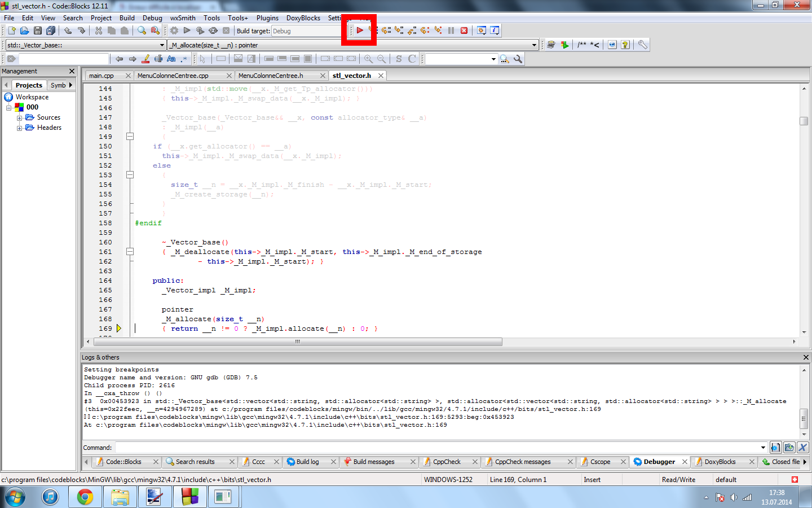
Task: Click the DoxyBlocks line comment icon
Action: [595, 45]
